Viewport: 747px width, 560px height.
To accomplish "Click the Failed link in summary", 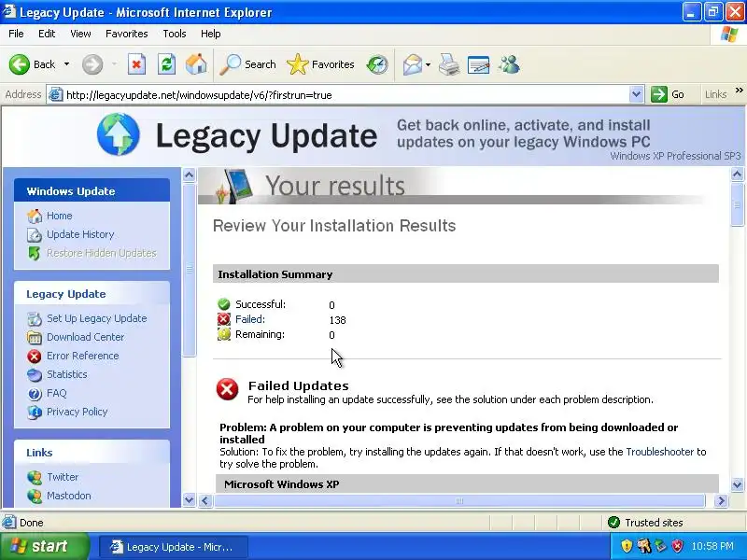I will point(250,319).
